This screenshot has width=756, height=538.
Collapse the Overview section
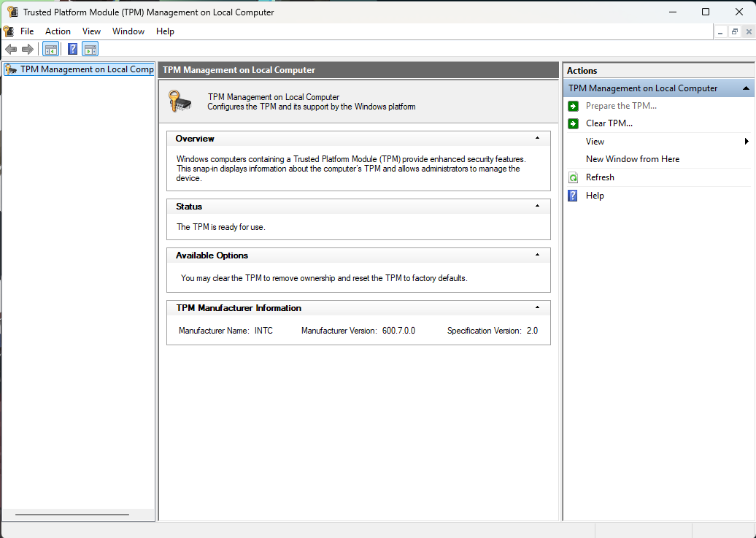point(537,139)
